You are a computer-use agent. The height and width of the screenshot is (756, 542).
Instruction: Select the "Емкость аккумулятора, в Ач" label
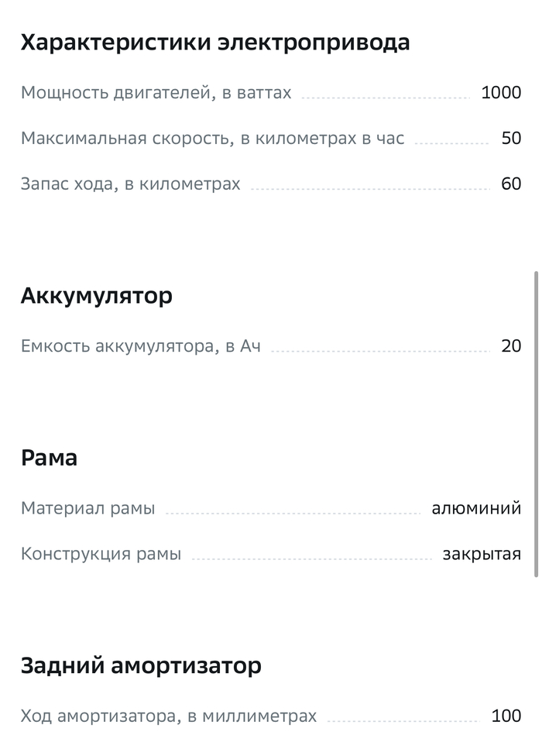tap(140, 346)
